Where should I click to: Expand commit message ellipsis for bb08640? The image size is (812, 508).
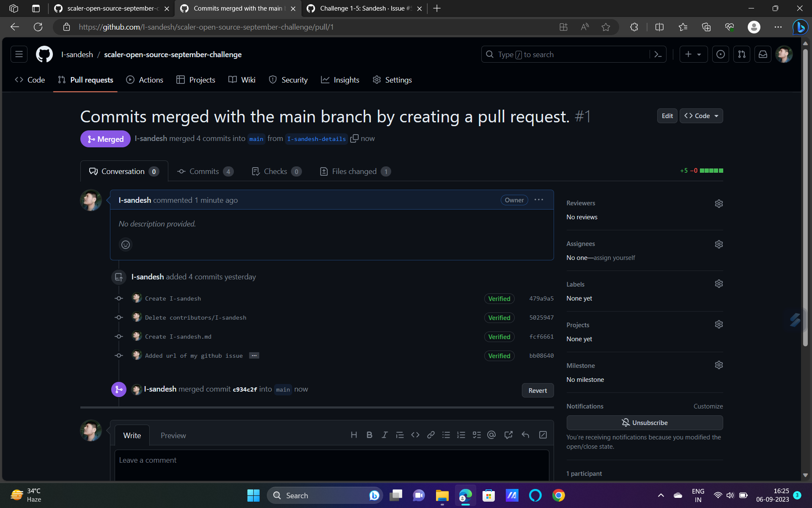click(254, 356)
